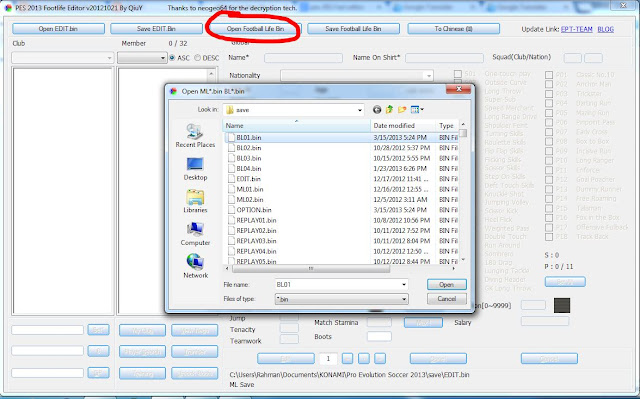Viewport: 640px width, 399px height.
Task: Click the Open EDIT.bin button
Action: (x=58, y=29)
